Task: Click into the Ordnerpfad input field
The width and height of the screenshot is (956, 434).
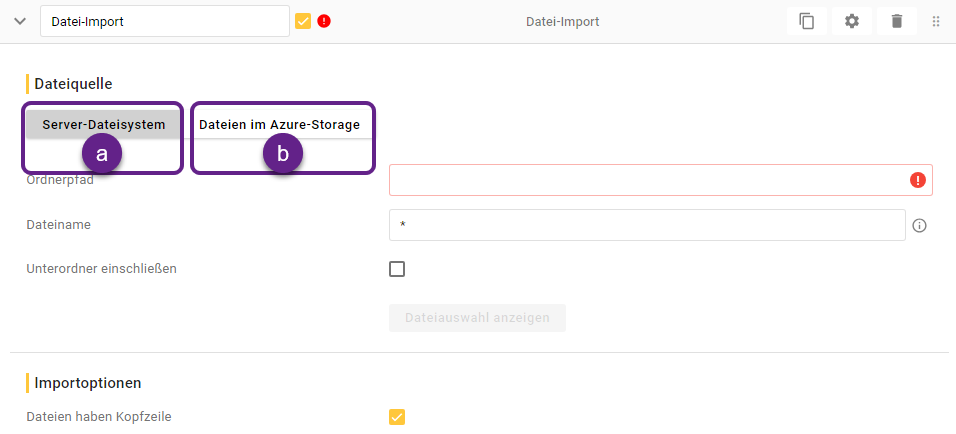Action: pos(645,180)
